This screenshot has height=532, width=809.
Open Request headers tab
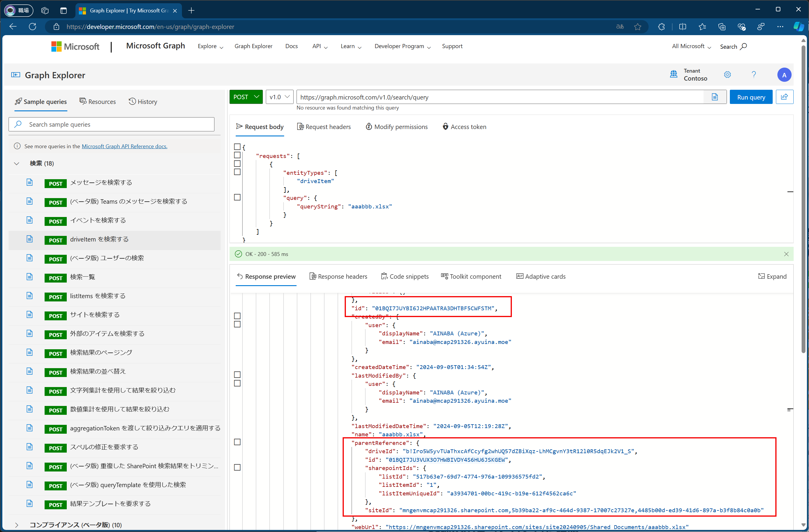click(x=324, y=127)
